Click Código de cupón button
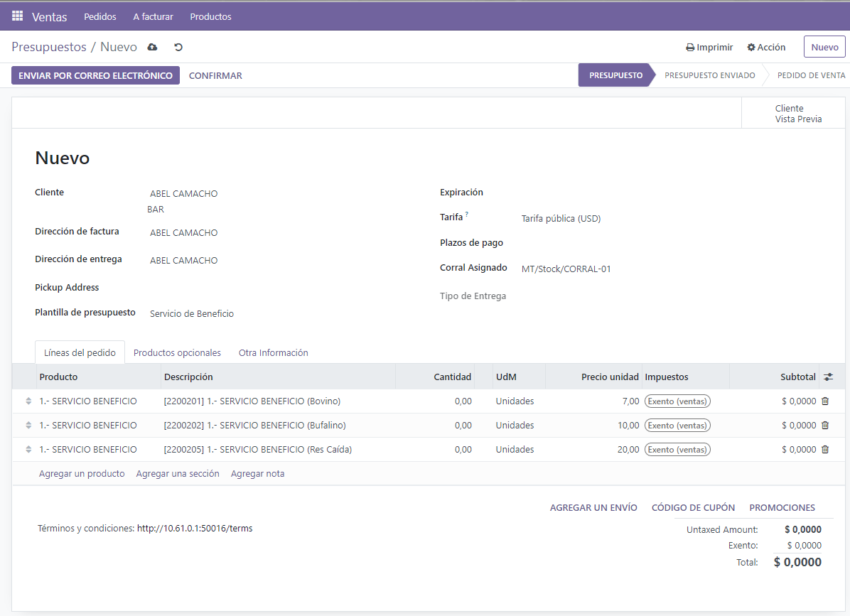Image resolution: width=850 pixels, height=616 pixels. 694,507
